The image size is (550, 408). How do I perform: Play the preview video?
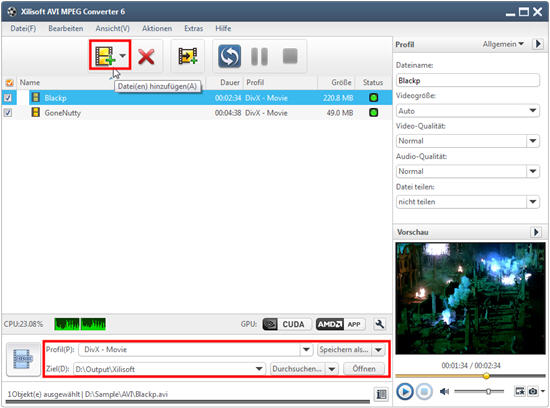click(x=404, y=391)
